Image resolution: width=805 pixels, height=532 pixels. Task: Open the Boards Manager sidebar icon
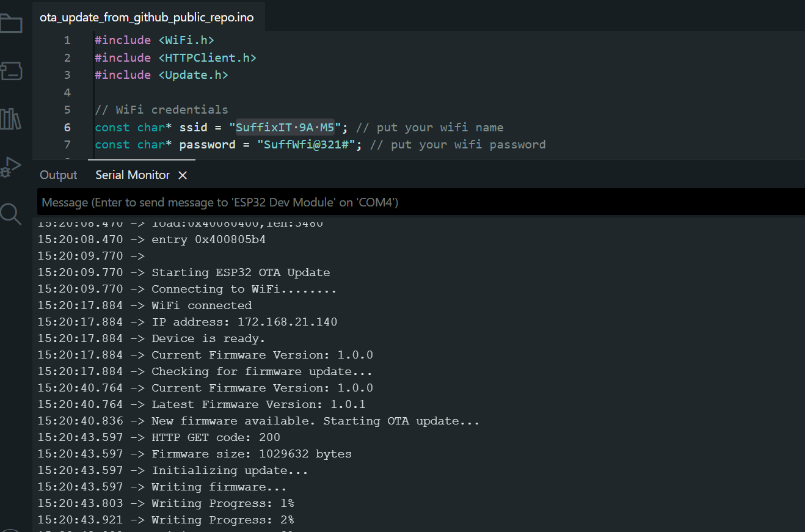tap(11, 71)
